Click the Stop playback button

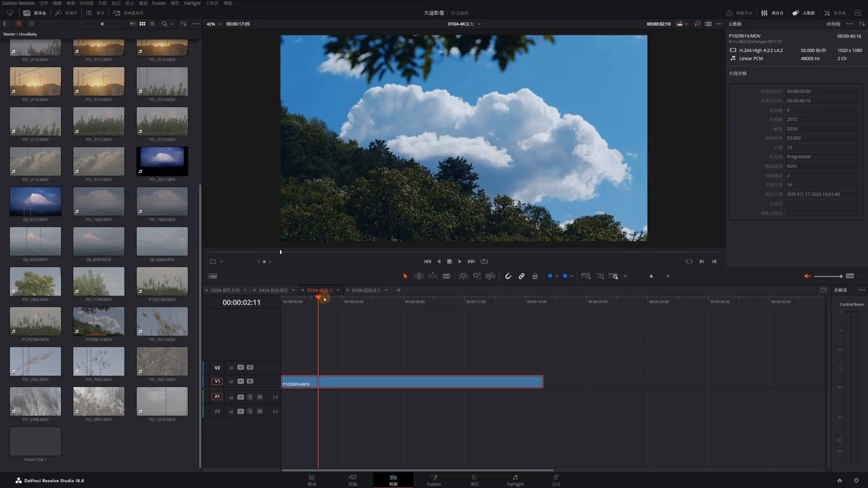coord(449,261)
